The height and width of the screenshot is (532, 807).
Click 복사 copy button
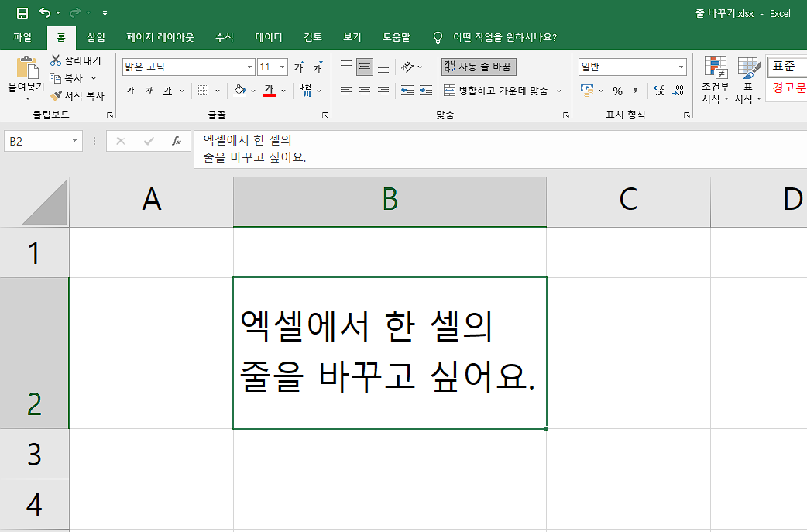(x=67, y=78)
